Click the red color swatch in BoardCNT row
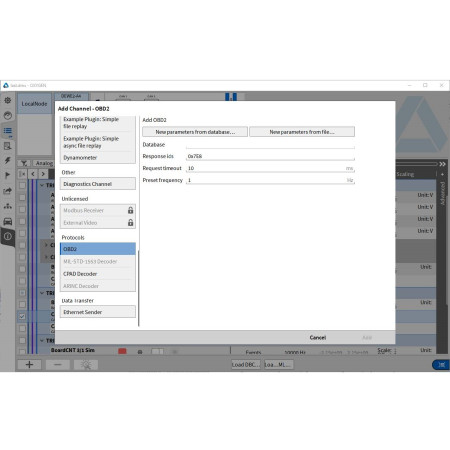Viewport: 450px width, 450px height. click(x=122, y=351)
